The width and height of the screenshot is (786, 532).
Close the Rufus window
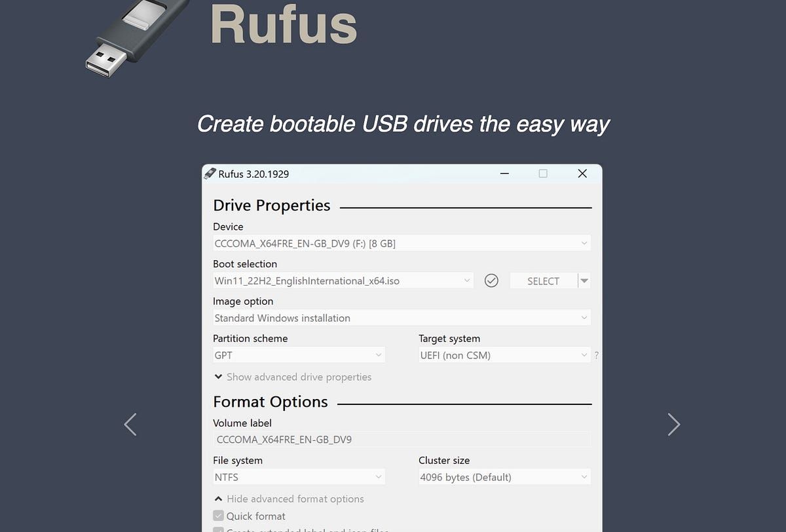[x=582, y=174]
